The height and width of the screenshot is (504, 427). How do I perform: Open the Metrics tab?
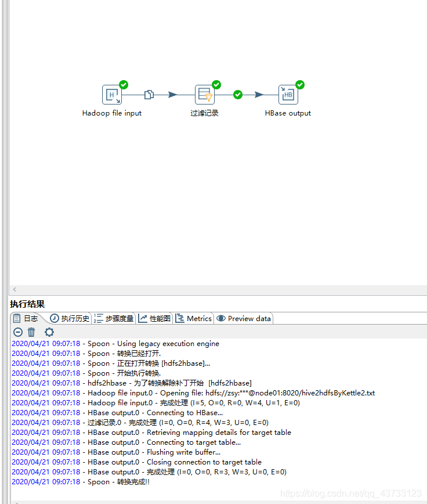(194, 319)
